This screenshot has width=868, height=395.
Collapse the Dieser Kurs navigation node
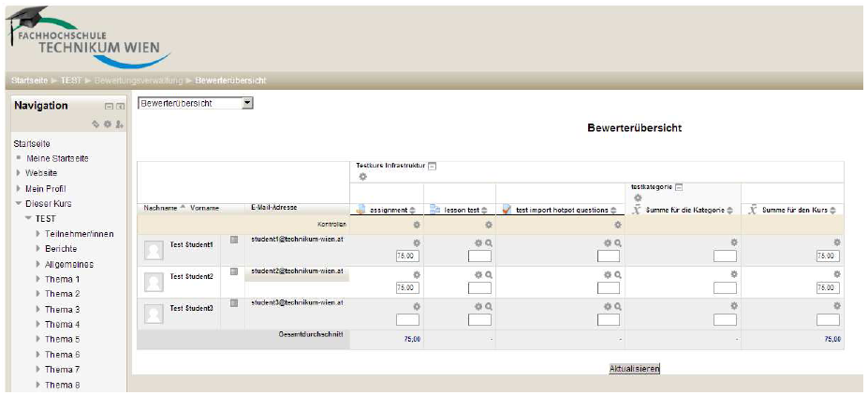tap(17, 203)
